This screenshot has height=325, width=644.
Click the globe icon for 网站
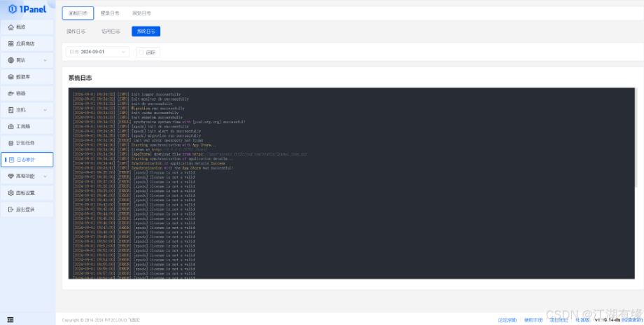coord(11,60)
